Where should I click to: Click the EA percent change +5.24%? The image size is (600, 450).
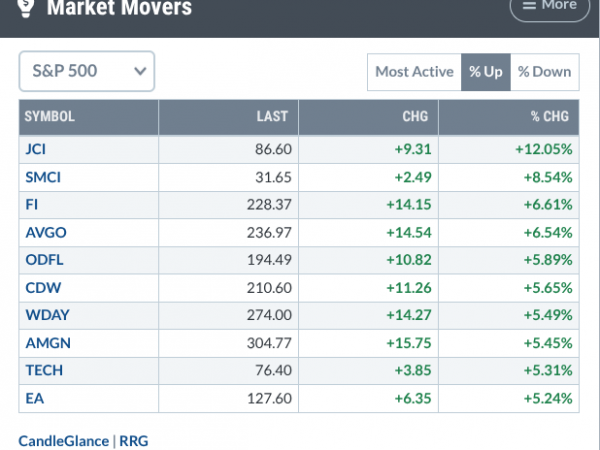click(x=548, y=398)
